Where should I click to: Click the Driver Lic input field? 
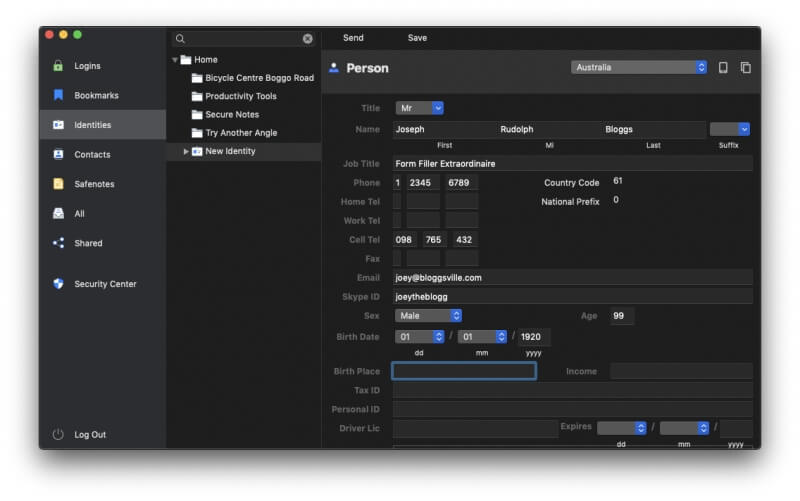(x=475, y=428)
